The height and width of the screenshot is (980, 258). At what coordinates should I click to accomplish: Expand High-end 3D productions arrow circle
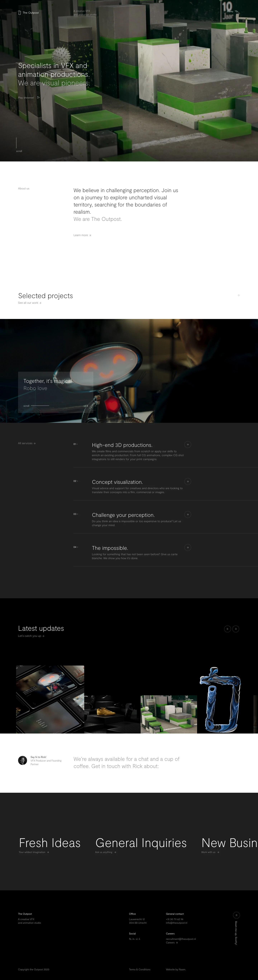[x=188, y=444]
